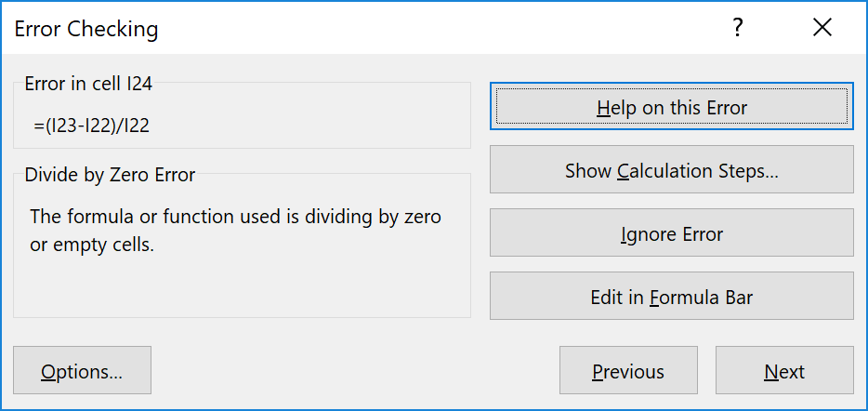Click the 'dividing by zero' description line
868x411 pixels.
tap(235, 217)
